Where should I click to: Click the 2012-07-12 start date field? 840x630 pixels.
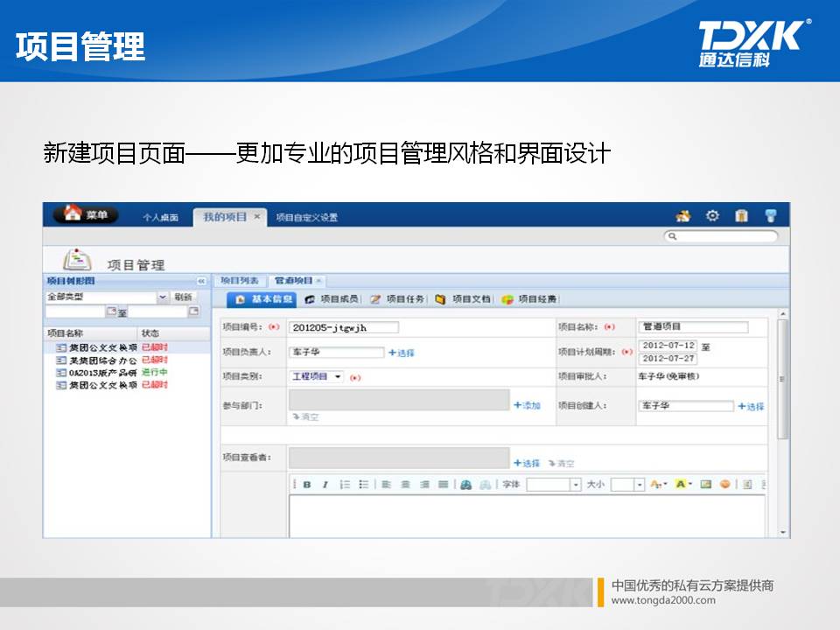668,346
